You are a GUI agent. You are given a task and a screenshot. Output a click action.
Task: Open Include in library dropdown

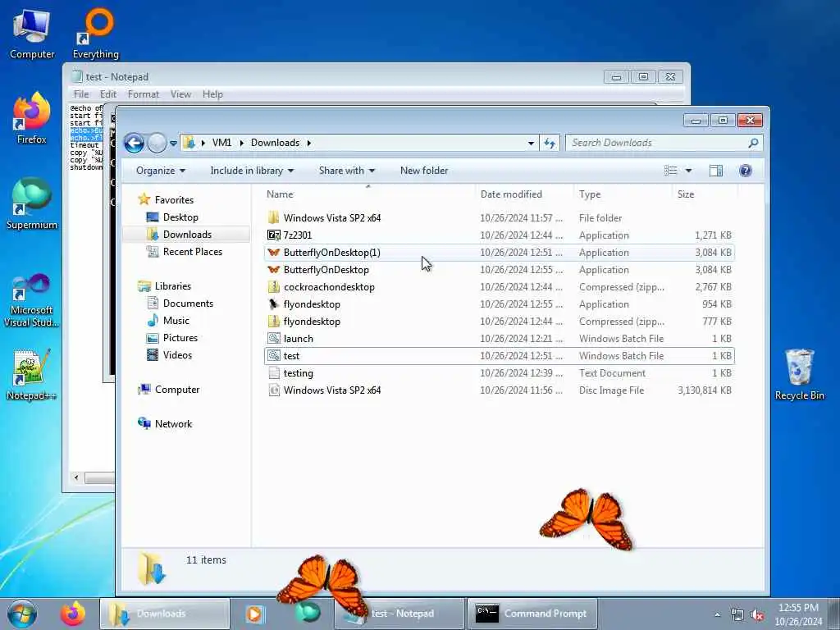252,171
